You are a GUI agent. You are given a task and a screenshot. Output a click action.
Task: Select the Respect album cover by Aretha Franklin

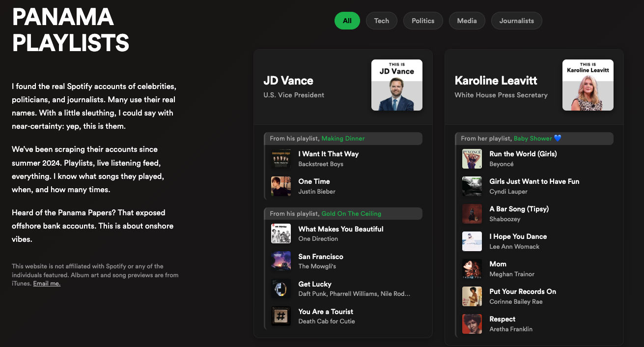[x=472, y=324]
